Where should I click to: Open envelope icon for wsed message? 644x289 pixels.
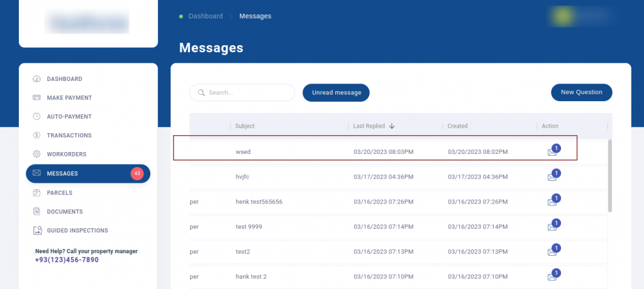pyautogui.click(x=552, y=152)
